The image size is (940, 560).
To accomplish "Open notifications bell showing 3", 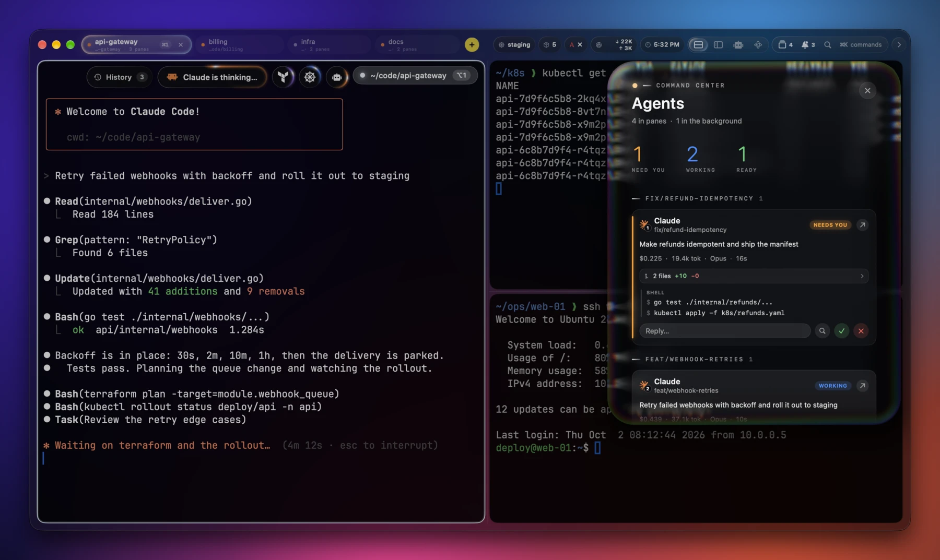I will tap(808, 45).
